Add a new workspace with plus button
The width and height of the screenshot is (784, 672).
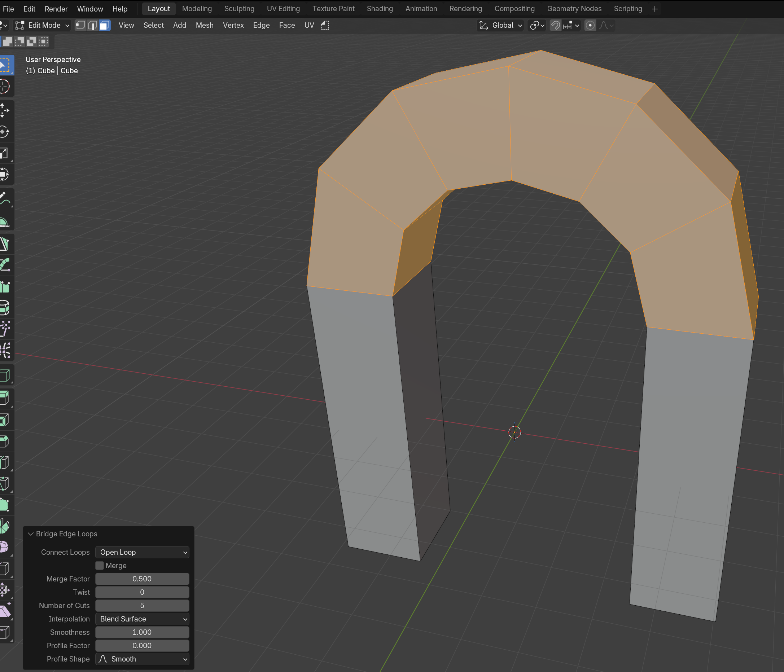(x=654, y=9)
